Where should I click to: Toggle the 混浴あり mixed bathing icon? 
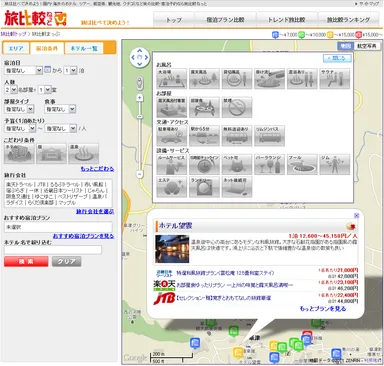(302, 79)
